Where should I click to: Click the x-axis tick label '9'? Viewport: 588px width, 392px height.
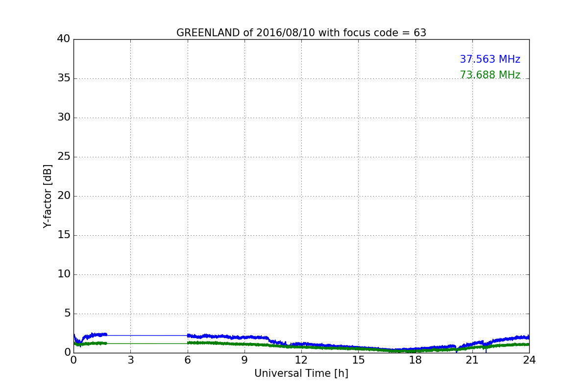point(245,360)
